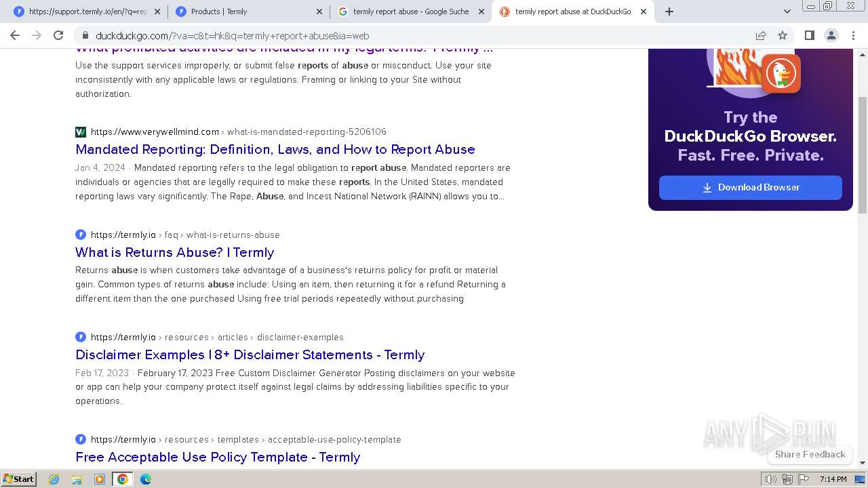Open a new browser tab
This screenshot has height=488, width=868.
(669, 12)
